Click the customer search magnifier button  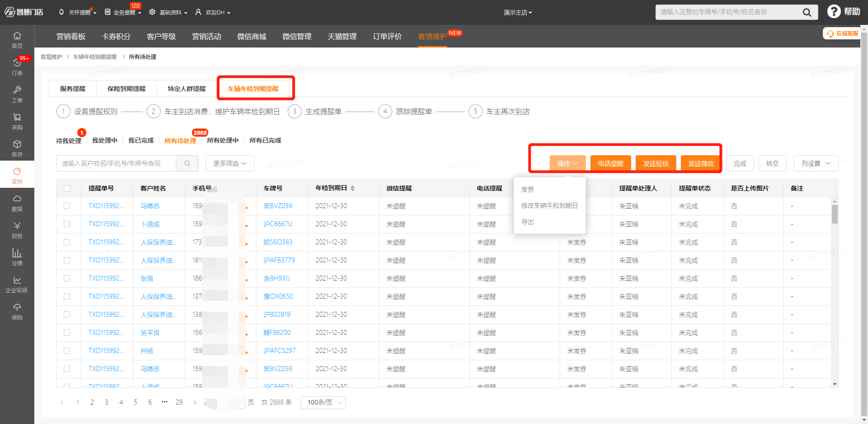coord(187,163)
